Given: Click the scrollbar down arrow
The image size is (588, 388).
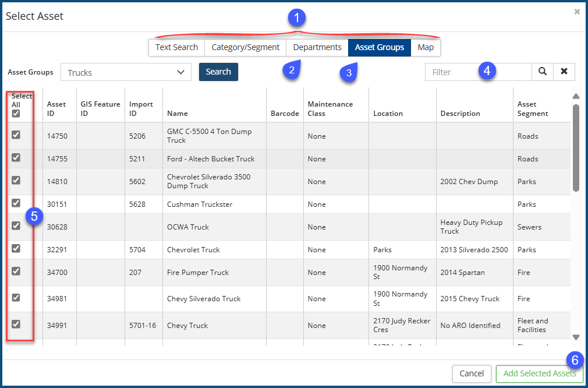Looking at the screenshot, I should coord(576,337).
